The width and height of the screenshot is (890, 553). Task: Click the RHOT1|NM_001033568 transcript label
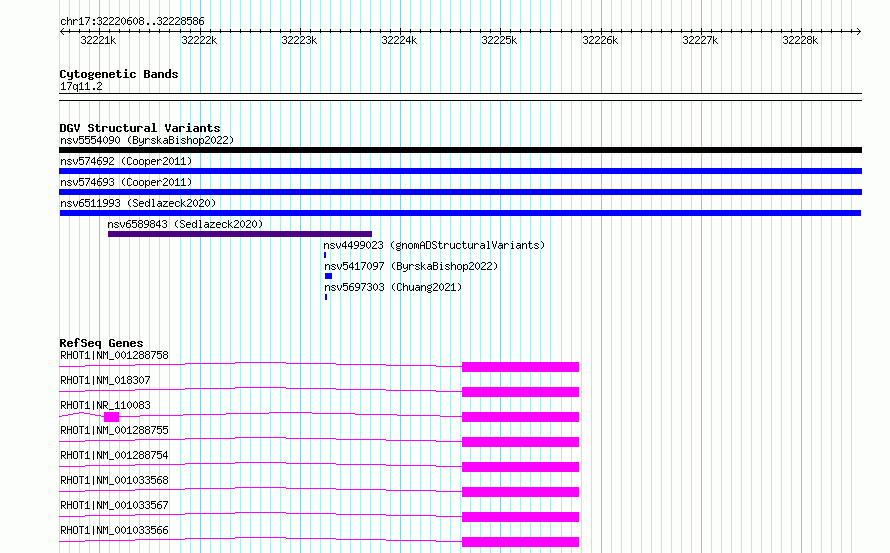click(x=114, y=480)
